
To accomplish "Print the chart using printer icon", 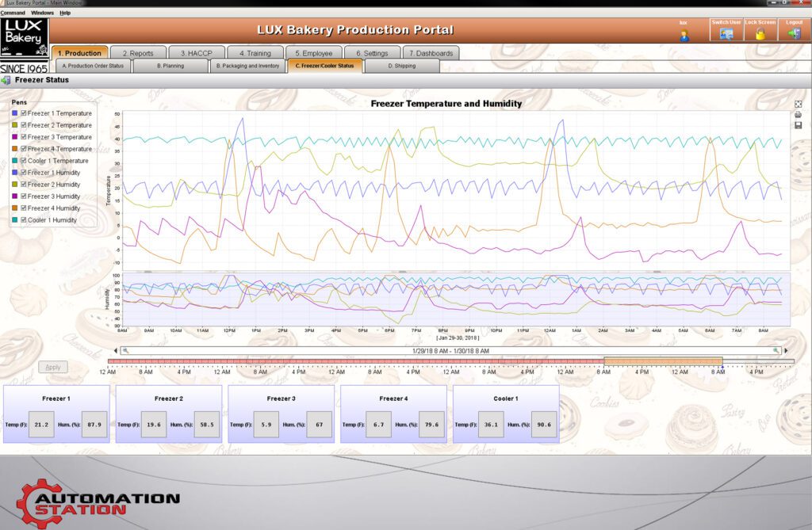I will (x=798, y=115).
